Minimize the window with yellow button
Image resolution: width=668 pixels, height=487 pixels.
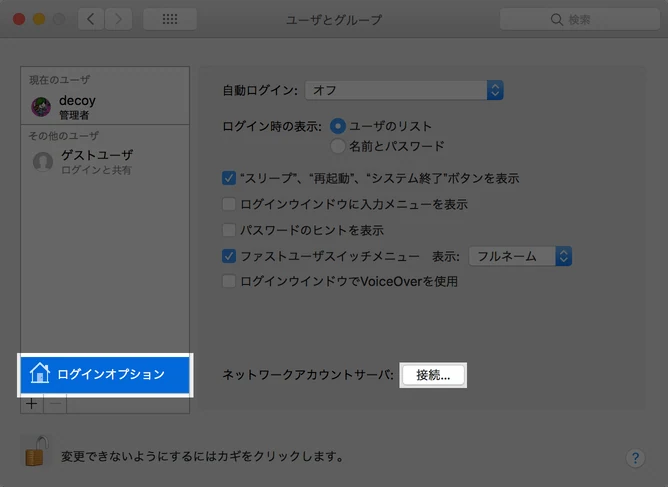click(39, 19)
